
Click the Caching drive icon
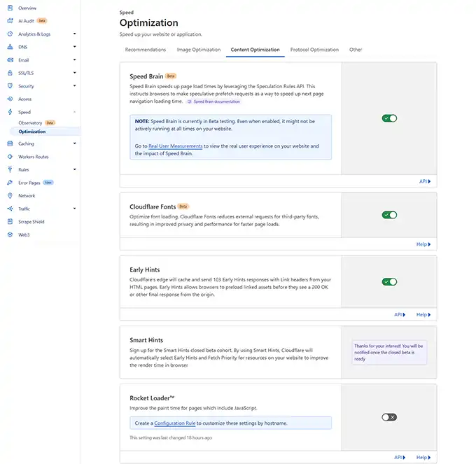(x=10, y=143)
